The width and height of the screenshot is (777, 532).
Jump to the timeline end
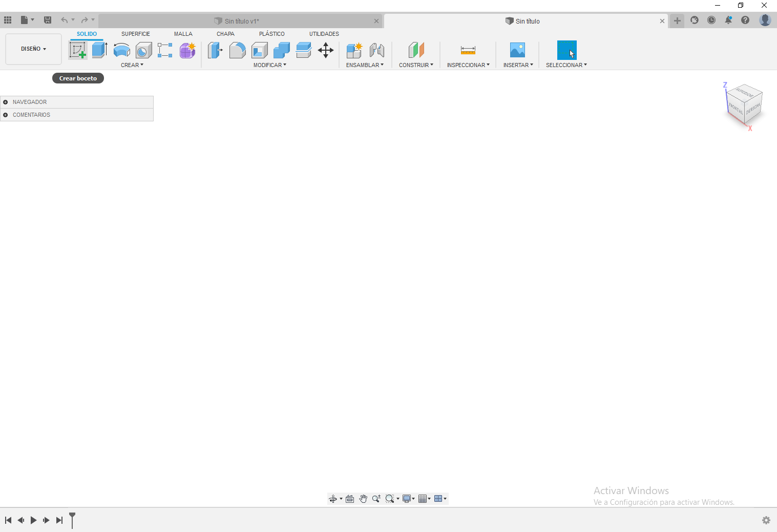click(x=59, y=520)
